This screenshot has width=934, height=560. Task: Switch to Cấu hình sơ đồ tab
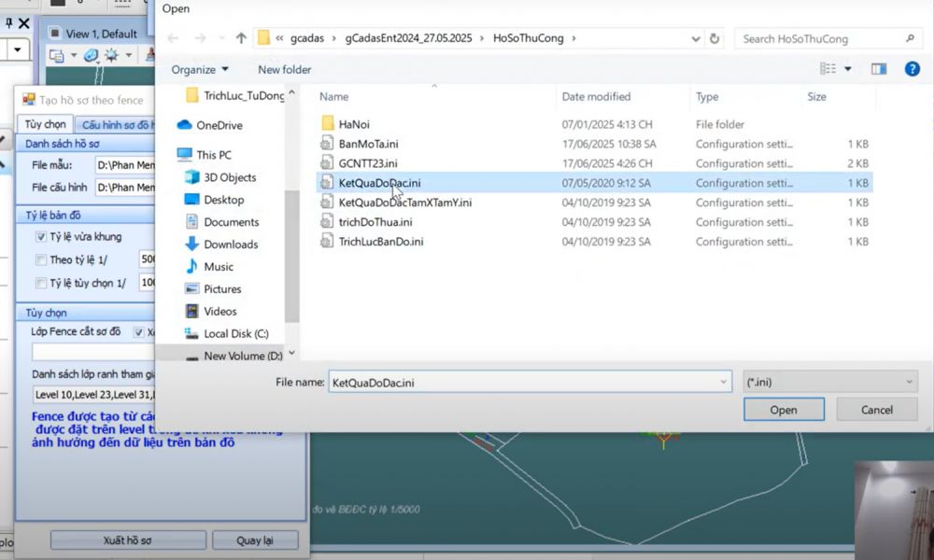coord(117,125)
